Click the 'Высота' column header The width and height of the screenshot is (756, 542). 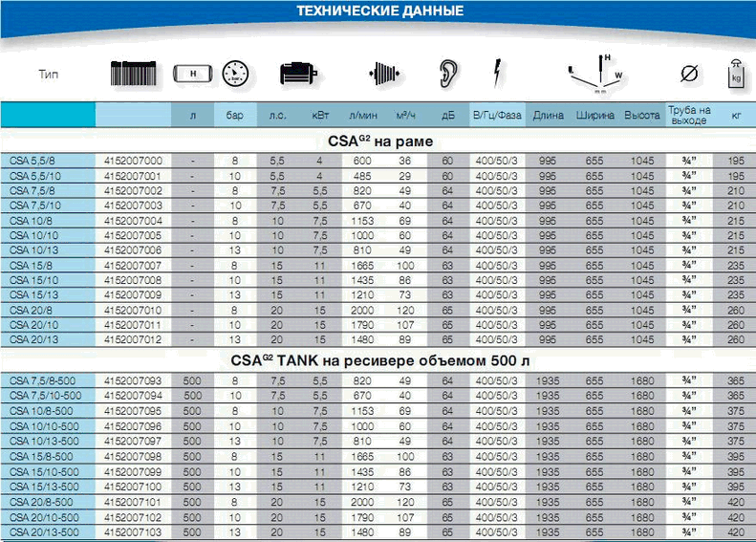pos(641,116)
